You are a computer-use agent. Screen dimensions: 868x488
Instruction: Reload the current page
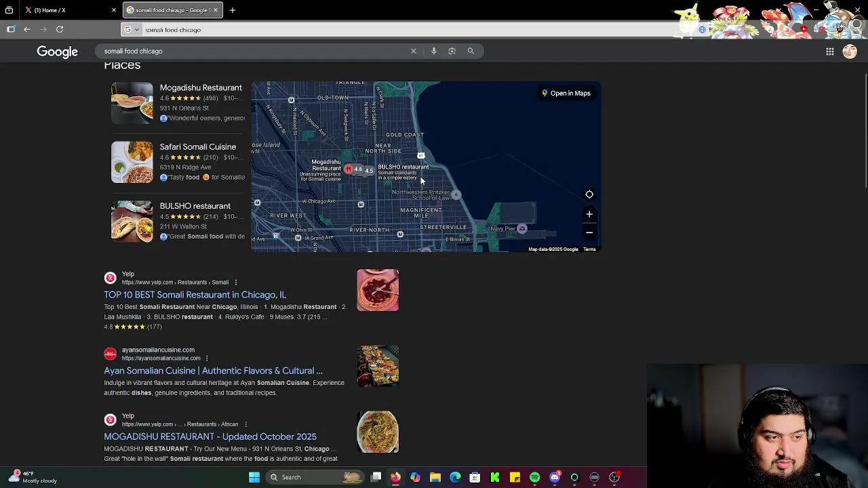point(60,29)
